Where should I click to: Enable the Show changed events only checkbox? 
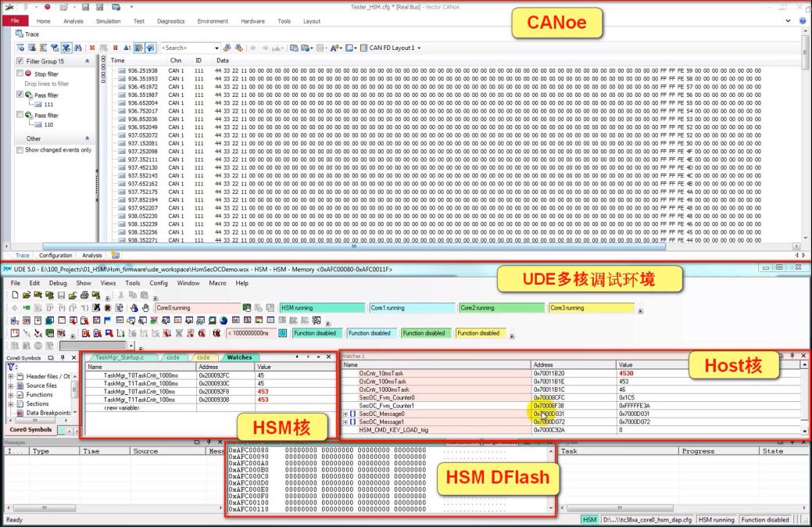(x=20, y=150)
